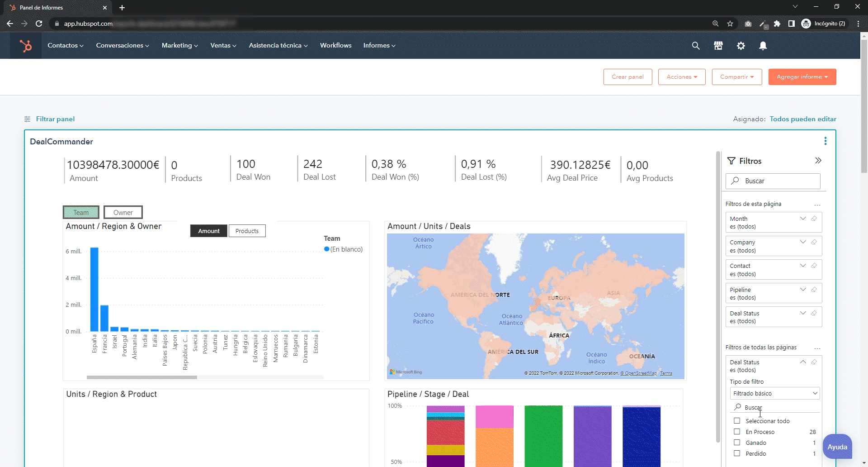Open browser extensions puzzle icon
The image size is (868, 467).
pos(777,24)
